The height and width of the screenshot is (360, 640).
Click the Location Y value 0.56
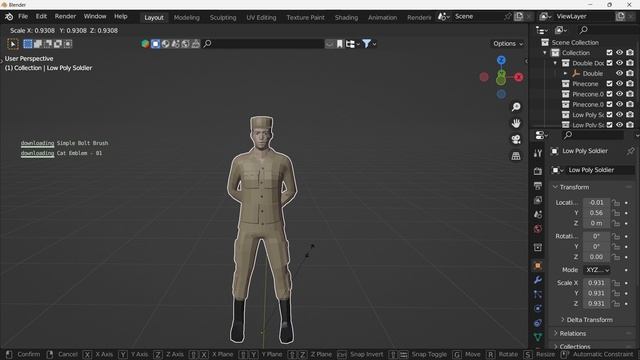pyautogui.click(x=596, y=213)
